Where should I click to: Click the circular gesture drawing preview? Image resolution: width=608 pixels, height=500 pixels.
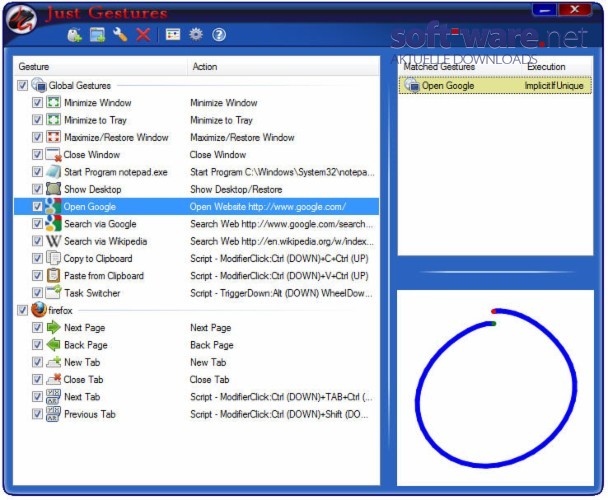[x=496, y=388]
